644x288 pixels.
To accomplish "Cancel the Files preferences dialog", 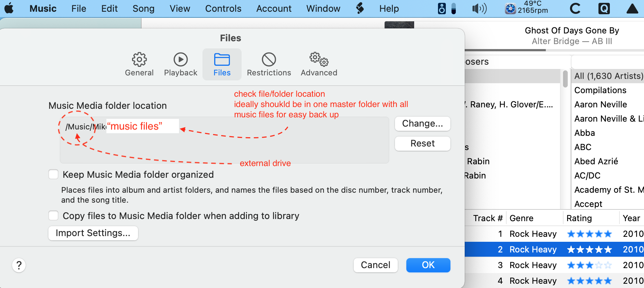I will click(x=375, y=265).
